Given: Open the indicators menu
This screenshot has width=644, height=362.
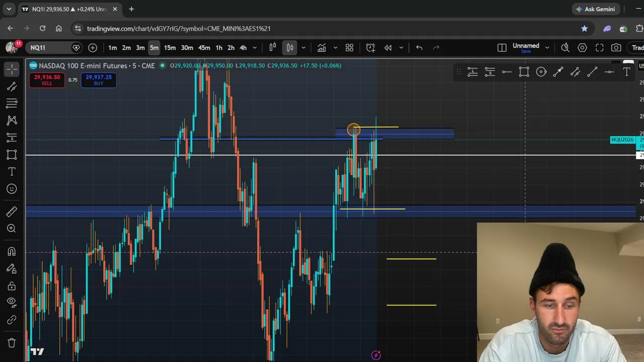Looking at the screenshot, I should [321, 48].
